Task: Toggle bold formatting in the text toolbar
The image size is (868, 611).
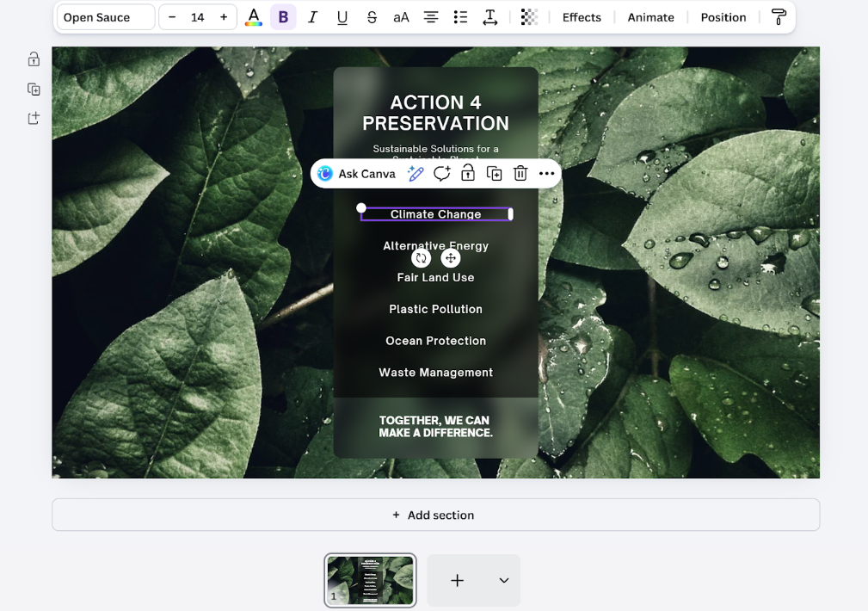Action: pyautogui.click(x=283, y=17)
